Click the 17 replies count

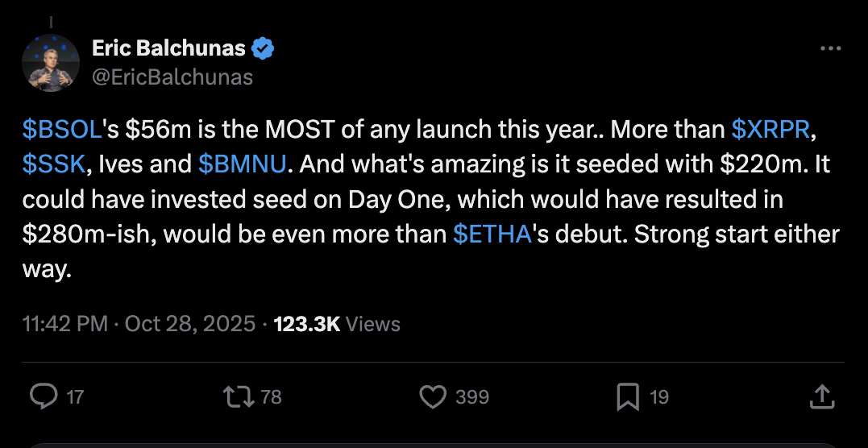click(75, 397)
